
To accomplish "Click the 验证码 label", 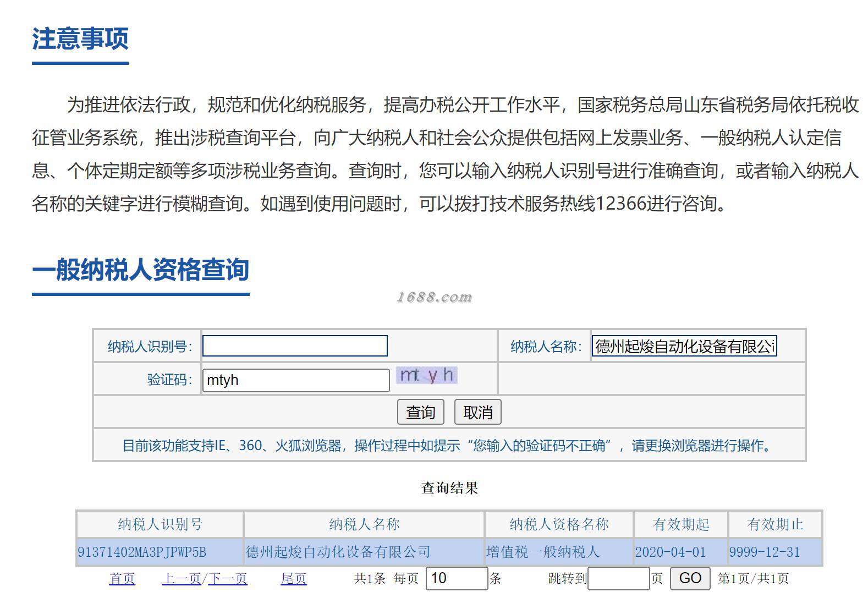I will 170,380.
